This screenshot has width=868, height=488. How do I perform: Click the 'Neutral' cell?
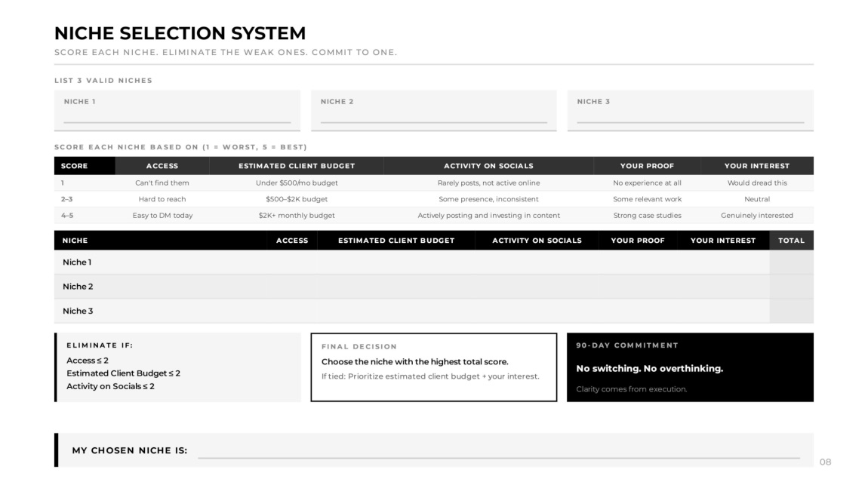tap(757, 199)
